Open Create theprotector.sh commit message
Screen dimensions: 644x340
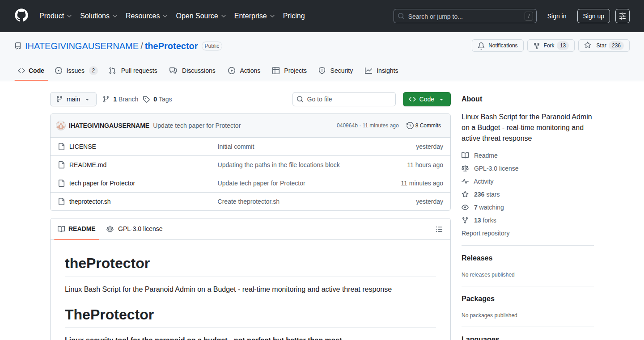[249, 201]
